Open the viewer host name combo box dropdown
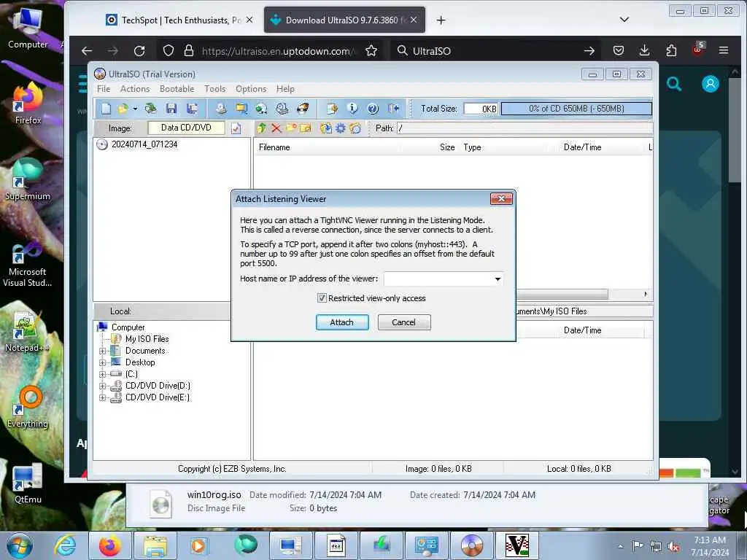747x560 pixels. [498, 279]
